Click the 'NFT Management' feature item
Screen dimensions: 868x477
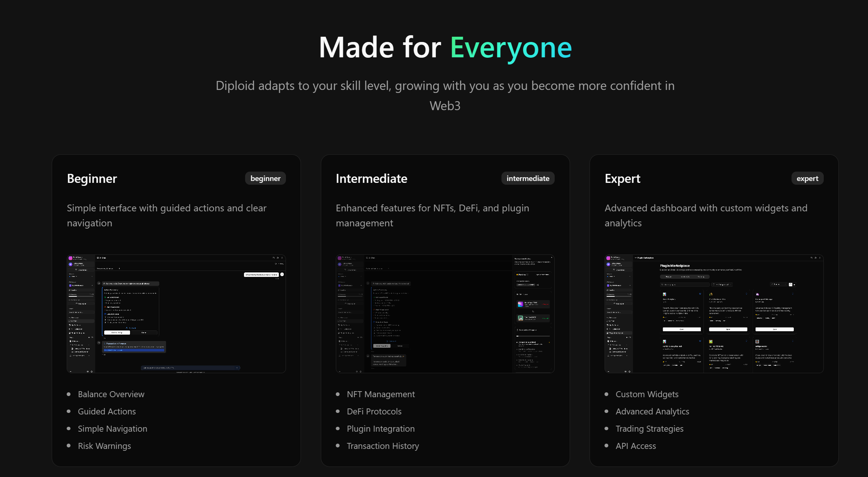pyautogui.click(x=380, y=394)
